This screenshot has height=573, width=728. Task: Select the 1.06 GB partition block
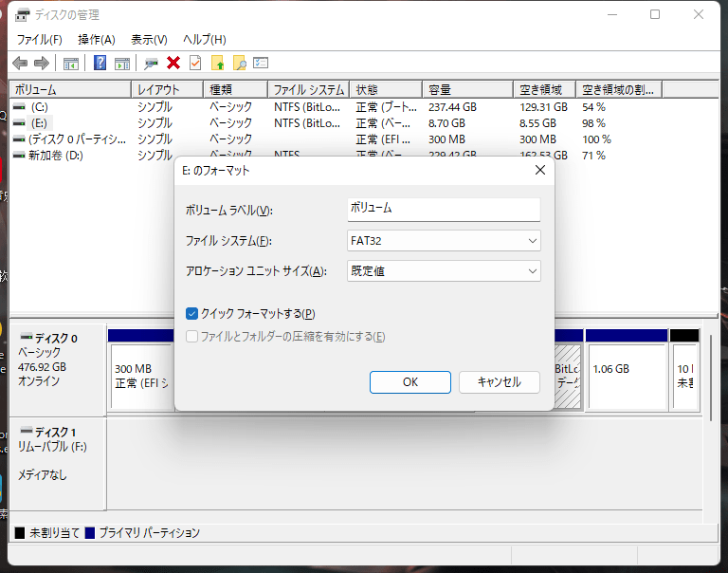click(627, 376)
